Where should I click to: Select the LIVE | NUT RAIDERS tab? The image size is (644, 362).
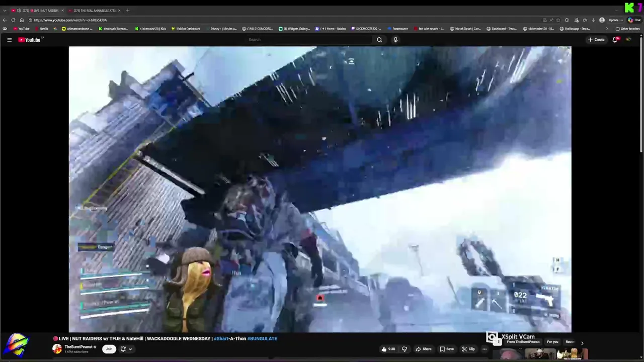click(x=38, y=11)
